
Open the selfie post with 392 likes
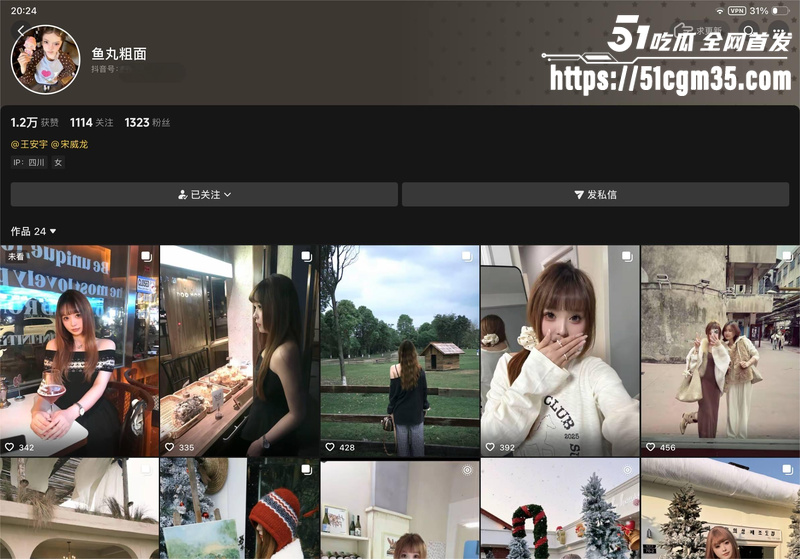[x=560, y=350]
